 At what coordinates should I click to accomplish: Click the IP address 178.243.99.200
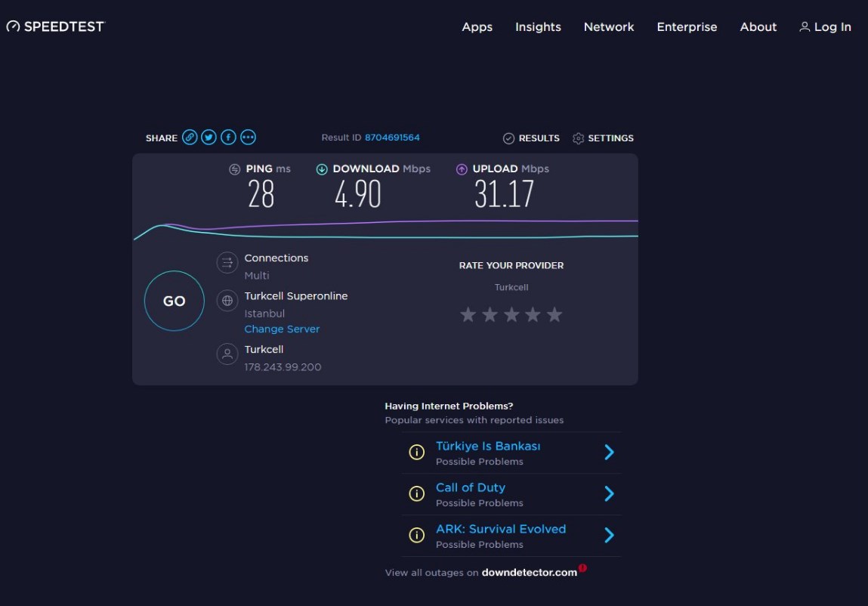[283, 366]
